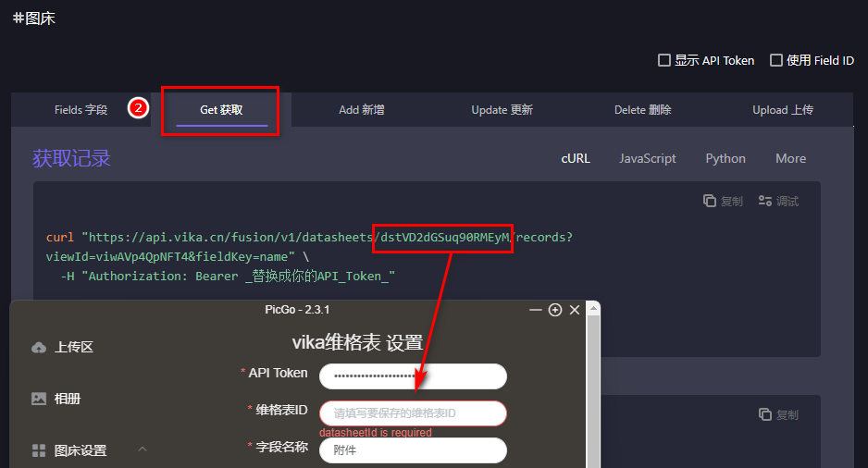Click the Authorization Bearer header line
Image resolution: width=868 pixels, height=468 pixels.
[x=228, y=276]
